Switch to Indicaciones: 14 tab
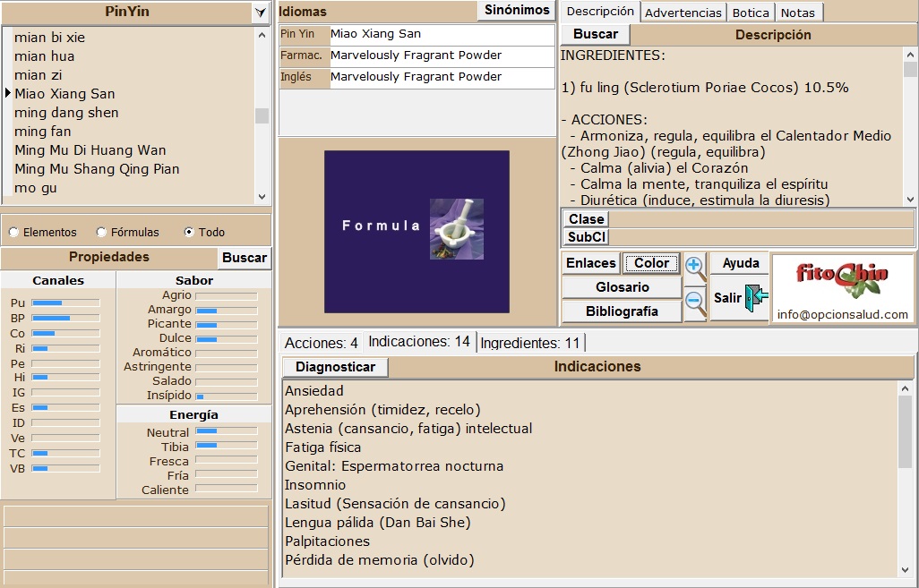Viewport: 919px width, 588px height. click(419, 342)
